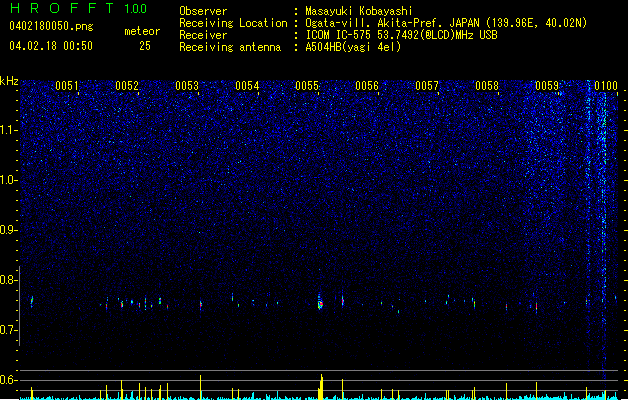This screenshot has height=400, width=629.
Task: Click the 0.6 kHz frequency axis label
Action: (x=8, y=380)
